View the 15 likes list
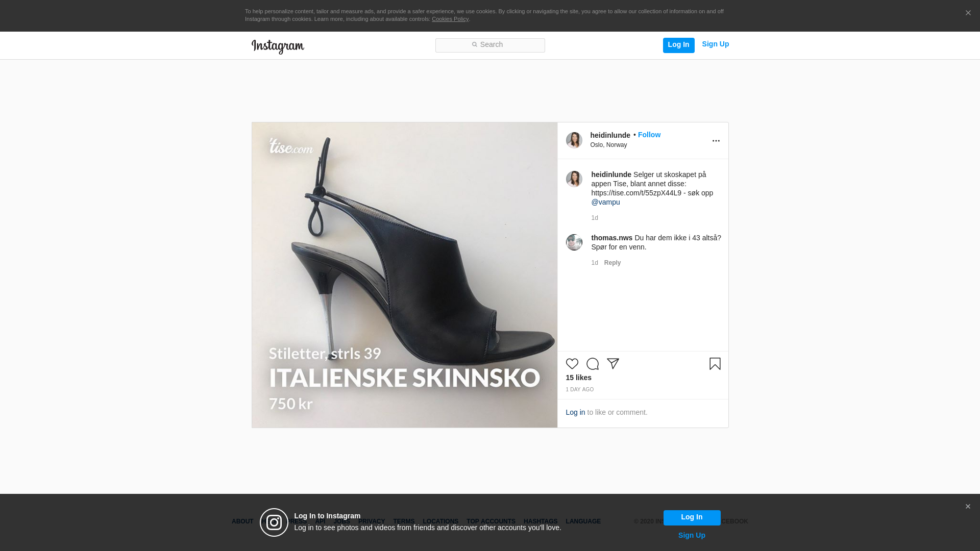980x551 pixels. (x=579, y=378)
